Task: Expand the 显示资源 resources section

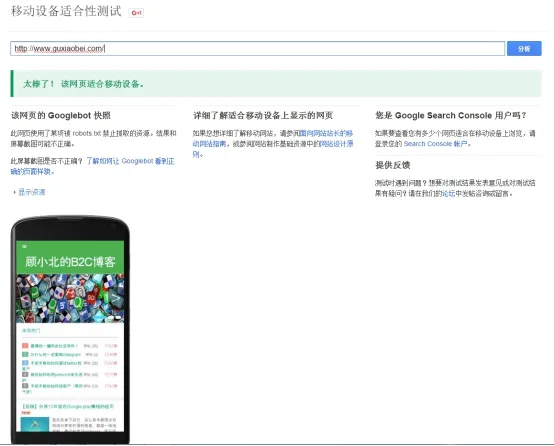Action: 31,192
